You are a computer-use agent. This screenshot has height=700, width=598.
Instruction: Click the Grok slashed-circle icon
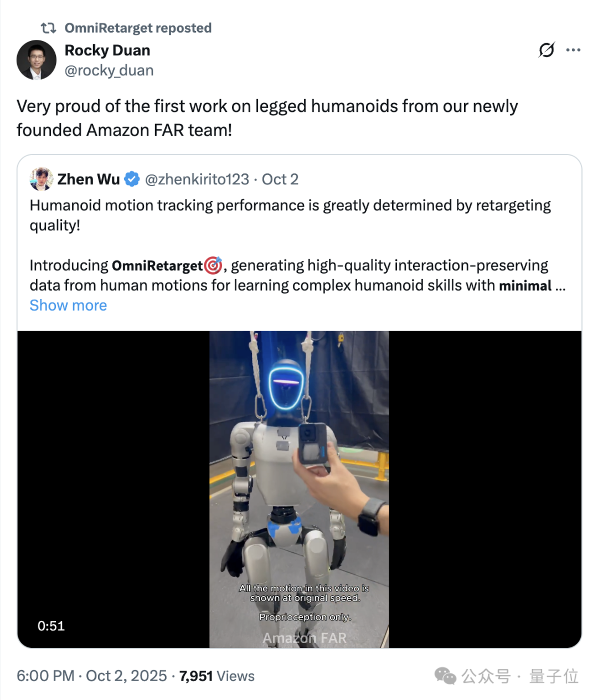pyautogui.click(x=547, y=50)
